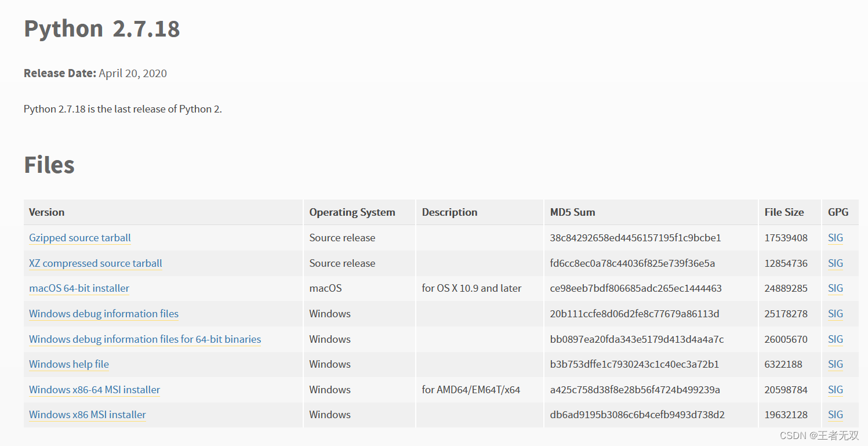Image resolution: width=868 pixels, height=446 pixels.
Task: Click file size 20598784
Action: [786, 390]
